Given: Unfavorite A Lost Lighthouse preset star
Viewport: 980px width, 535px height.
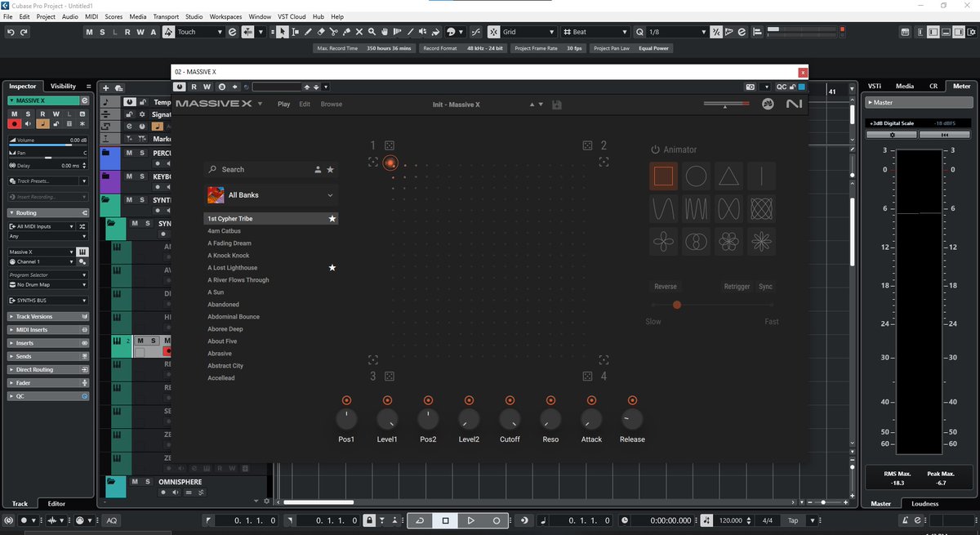Looking at the screenshot, I should point(332,268).
